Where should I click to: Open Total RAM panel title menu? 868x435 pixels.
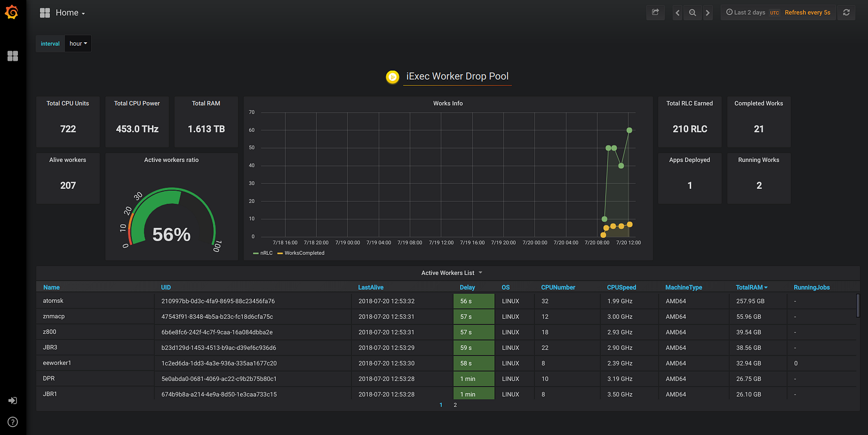point(206,103)
